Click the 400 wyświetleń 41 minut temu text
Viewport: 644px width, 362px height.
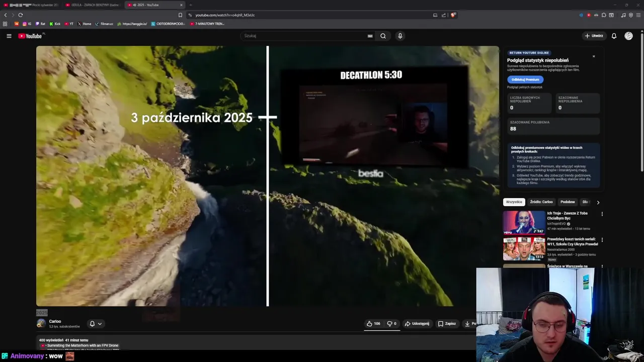click(x=63, y=340)
